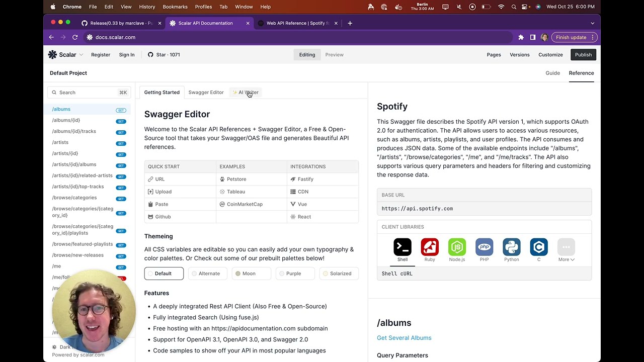Select the Ruby client library icon
644x362 pixels.
click(430, 247)
